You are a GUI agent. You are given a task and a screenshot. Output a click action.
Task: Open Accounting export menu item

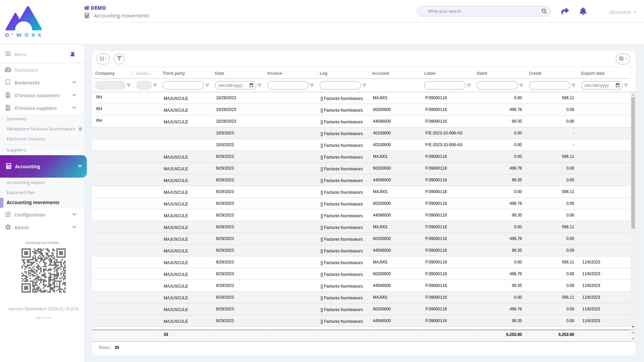[25, 182]
